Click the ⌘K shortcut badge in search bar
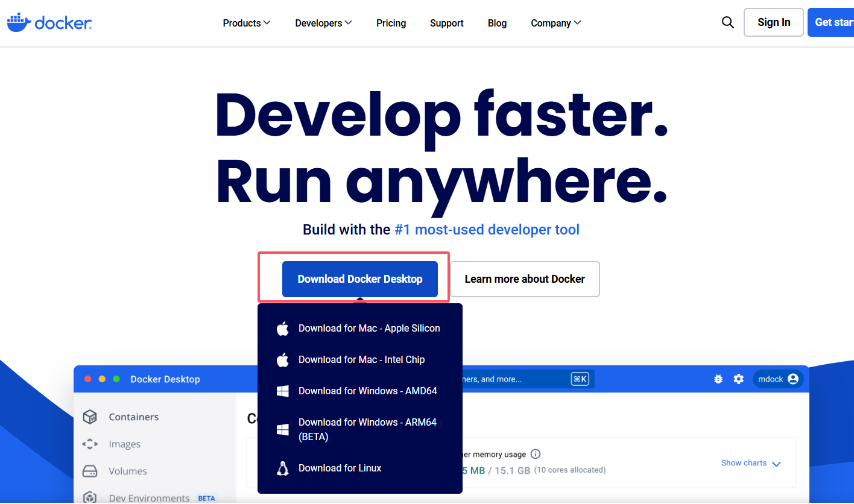Screen dimensions: 854x504 pyautogui.click(x=580, y=379)
